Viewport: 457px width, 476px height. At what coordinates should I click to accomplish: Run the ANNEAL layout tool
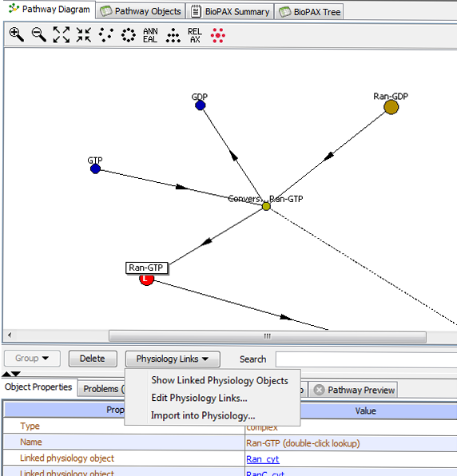coord(150,35)
